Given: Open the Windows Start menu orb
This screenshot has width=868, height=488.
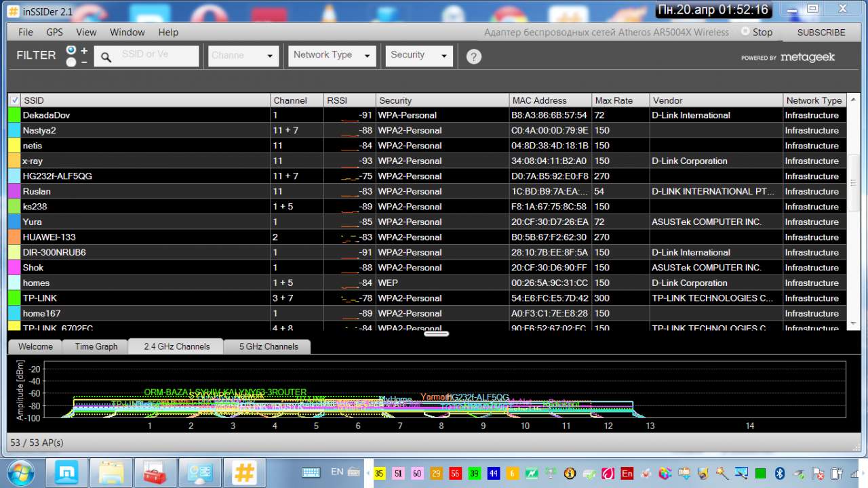Looking at the screenshot, I should (x=20, y=472).
